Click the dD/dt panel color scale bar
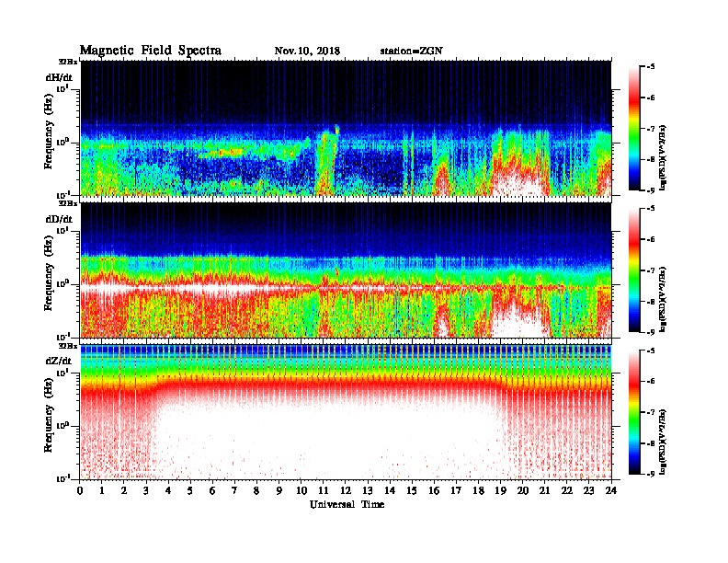Image resolution: width=728 pixels, height=563 pixels. [x=634, y=270]
